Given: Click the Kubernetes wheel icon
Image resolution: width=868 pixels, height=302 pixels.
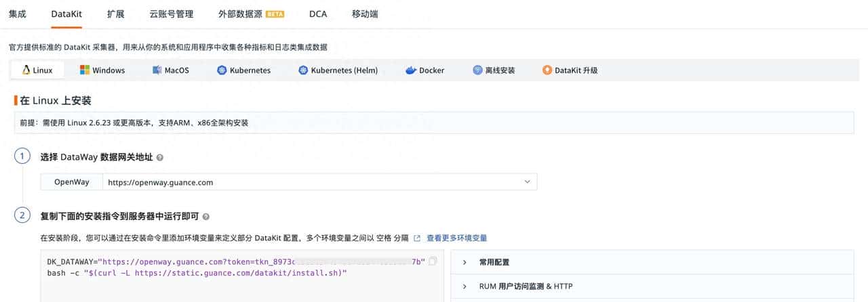Looking at the screenshot, I should pyautogui.click(x=222, y=70).
